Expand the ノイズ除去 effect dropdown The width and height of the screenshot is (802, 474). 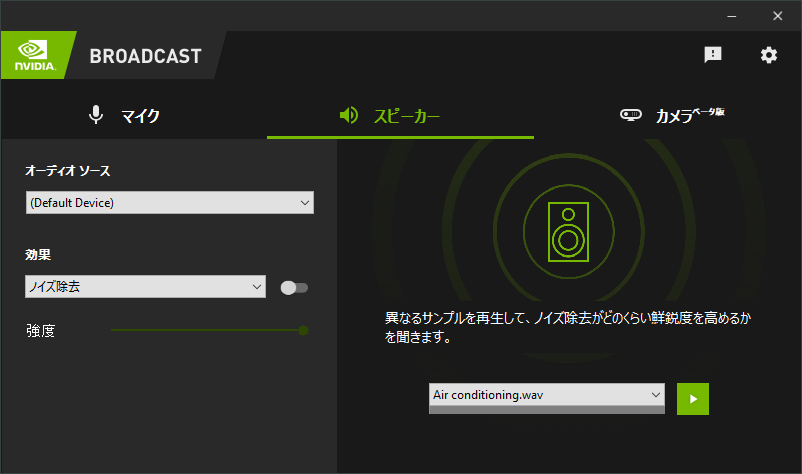[x=145, y=286]
